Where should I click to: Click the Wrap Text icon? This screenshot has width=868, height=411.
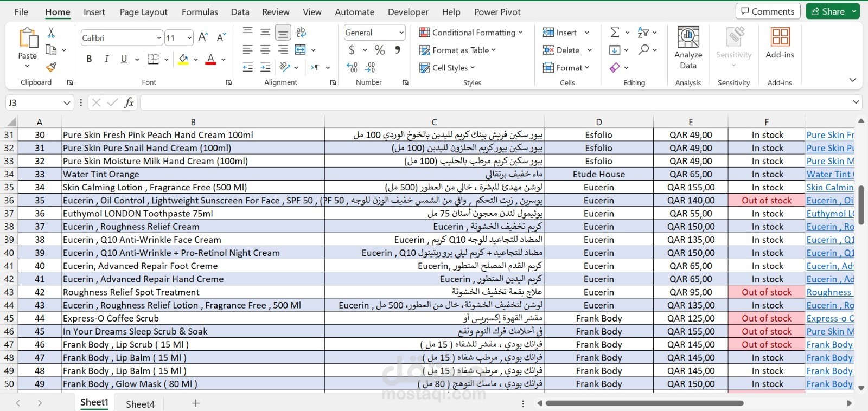(301, 32)
